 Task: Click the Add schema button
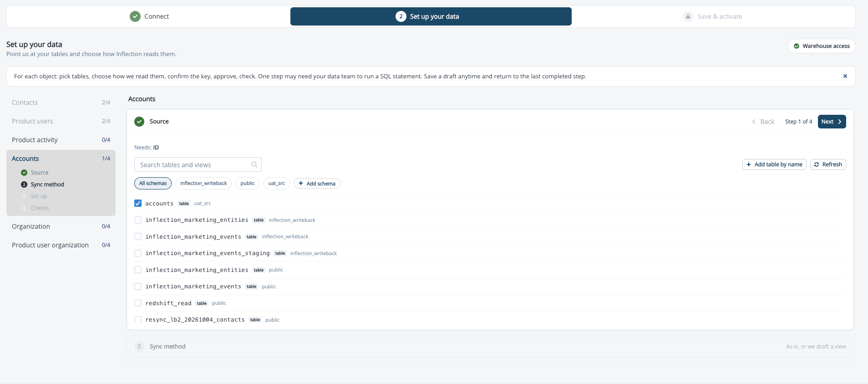317,183
